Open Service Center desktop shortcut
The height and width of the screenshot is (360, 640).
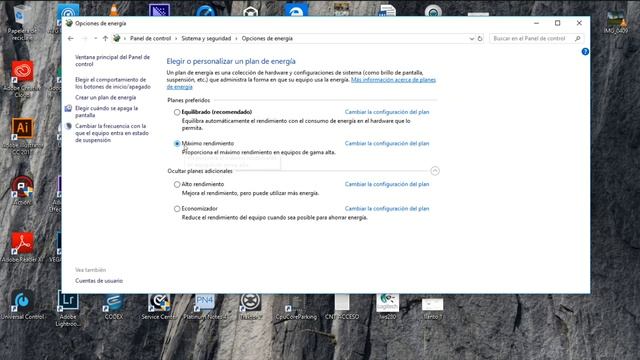(159, 306)
